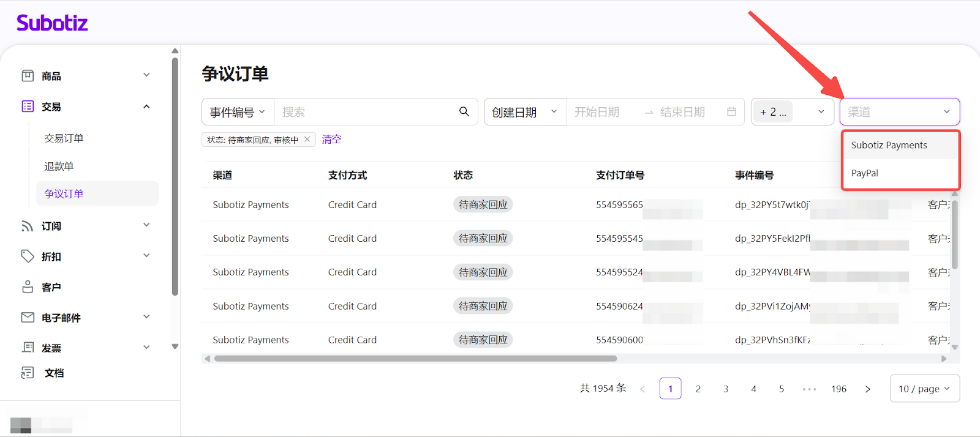Viewport: 980px width, 437px height.
Task: Go to page 2 of results
Action: [698, 389]
